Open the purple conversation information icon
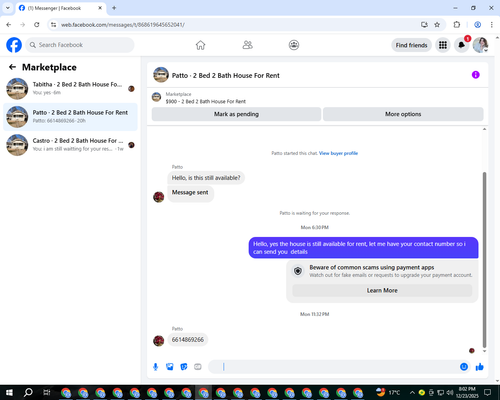Image resolution: width=500 pixels, height=400 pixels. tap(475, 75)
